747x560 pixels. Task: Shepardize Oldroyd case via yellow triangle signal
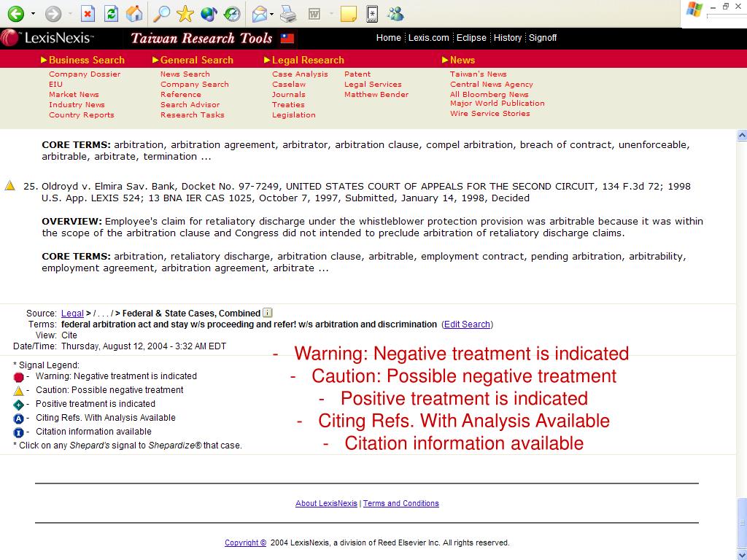[x=10, y=186]
